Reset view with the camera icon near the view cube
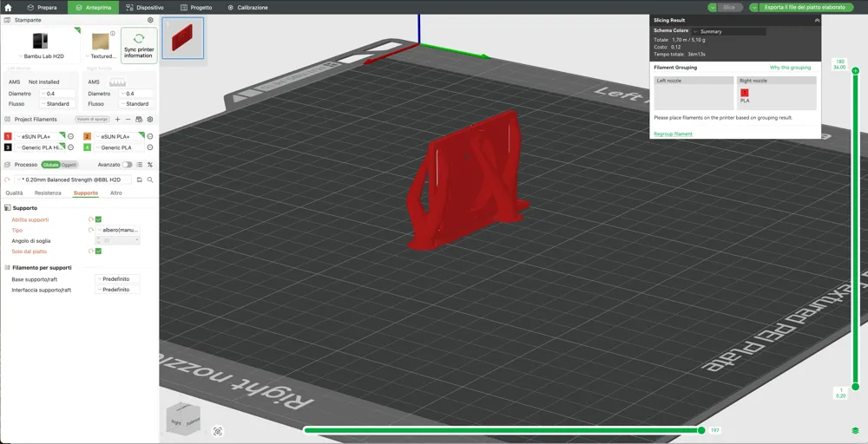The width and height of the screenshot is (868, 444). tap(218, 431)
